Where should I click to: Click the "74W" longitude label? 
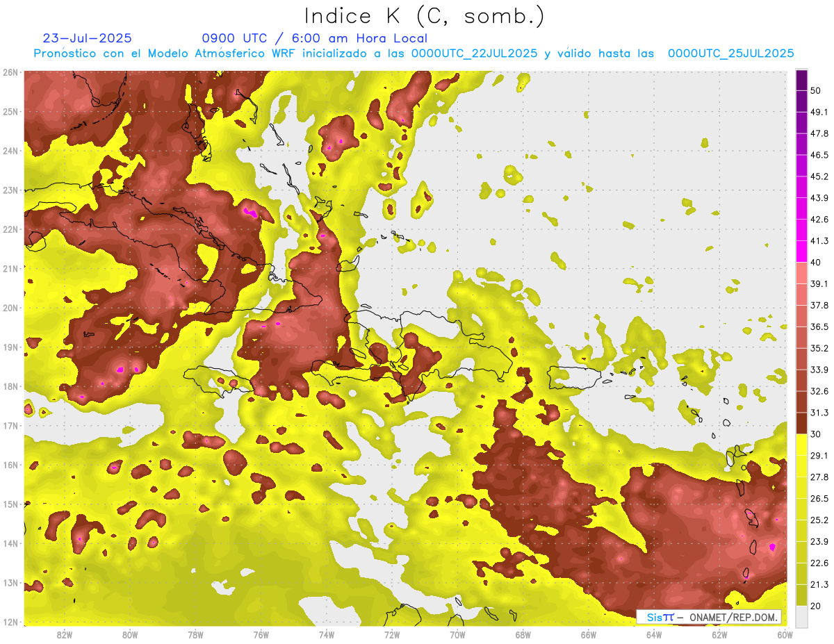(x=326, y=634)
